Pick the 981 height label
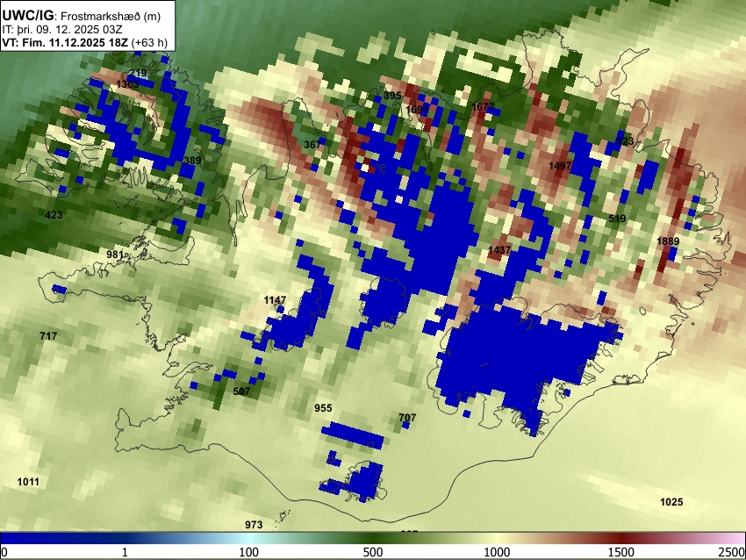The width and height of the screenshot is (746, 560). 115,255
